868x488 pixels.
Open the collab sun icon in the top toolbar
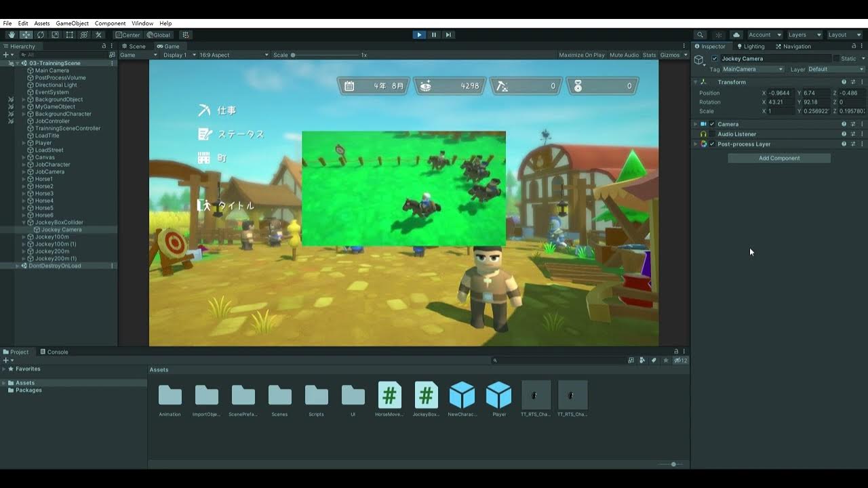719,35
